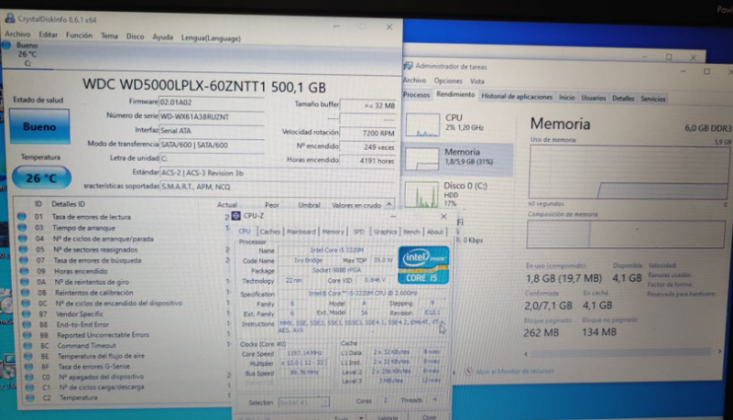The width and height of the screenshot is (733, 420).
Task: Switch to Inicio tab in Task Manager
Action: [x=567, y=97]
